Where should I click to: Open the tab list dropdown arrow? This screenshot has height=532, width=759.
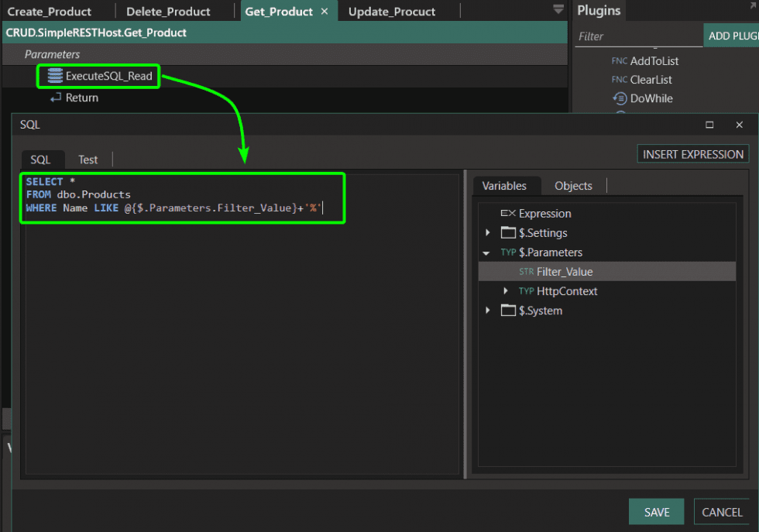[558, 10]
